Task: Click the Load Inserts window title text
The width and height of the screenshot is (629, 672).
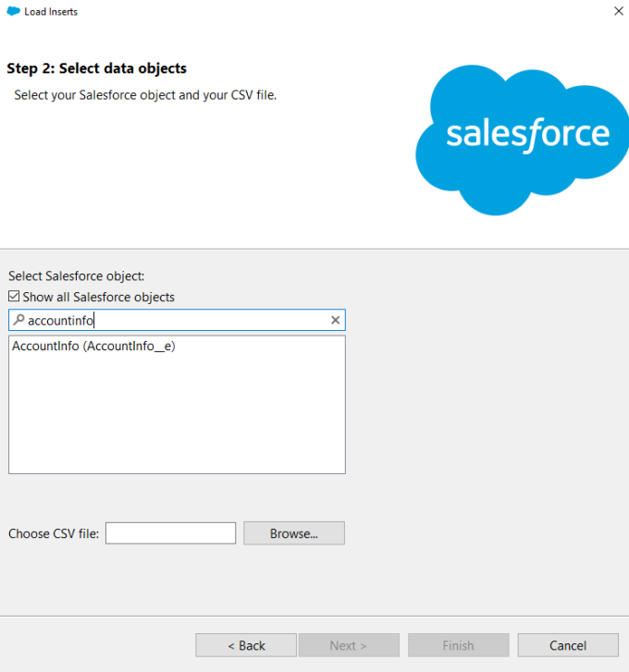Action: click(51, 11)
